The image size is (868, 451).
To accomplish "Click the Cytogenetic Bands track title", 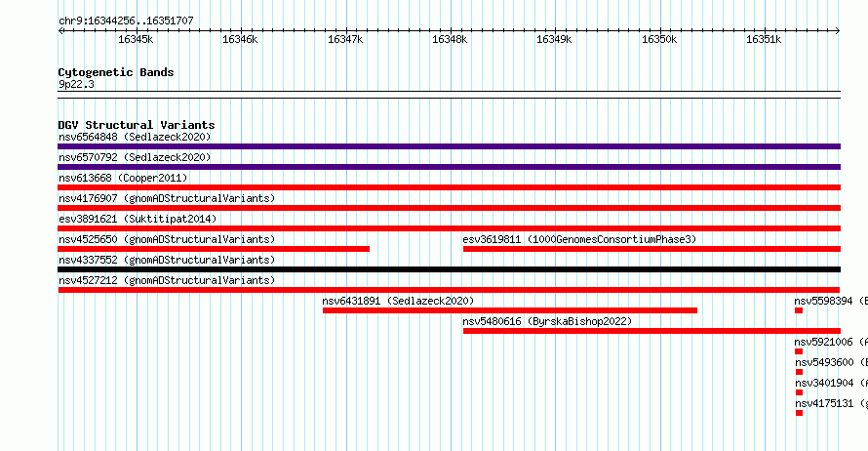I will pyautogui.click(x=116, y=72).
